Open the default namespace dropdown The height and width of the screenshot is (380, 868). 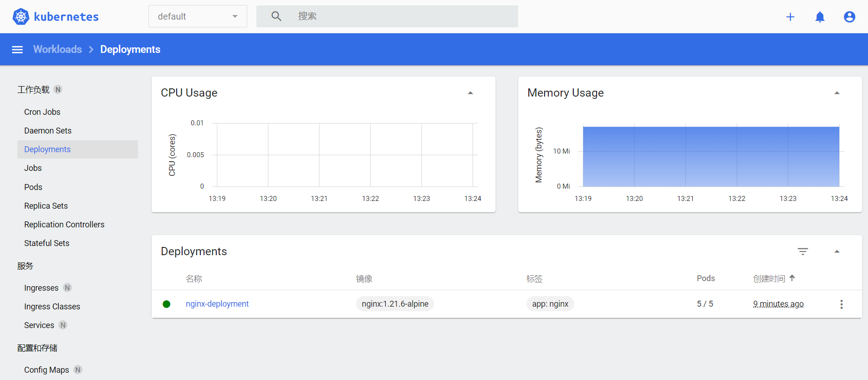click(198, 16)
